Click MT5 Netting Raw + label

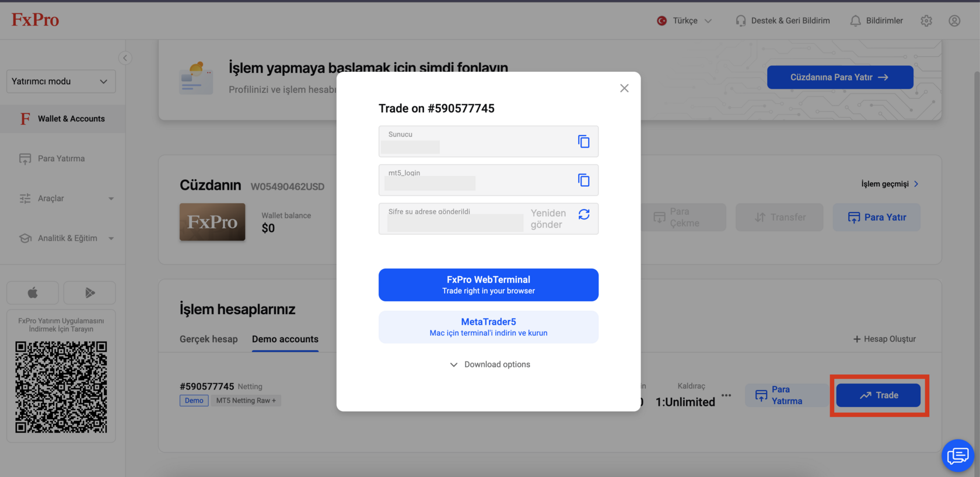point(246,401)
